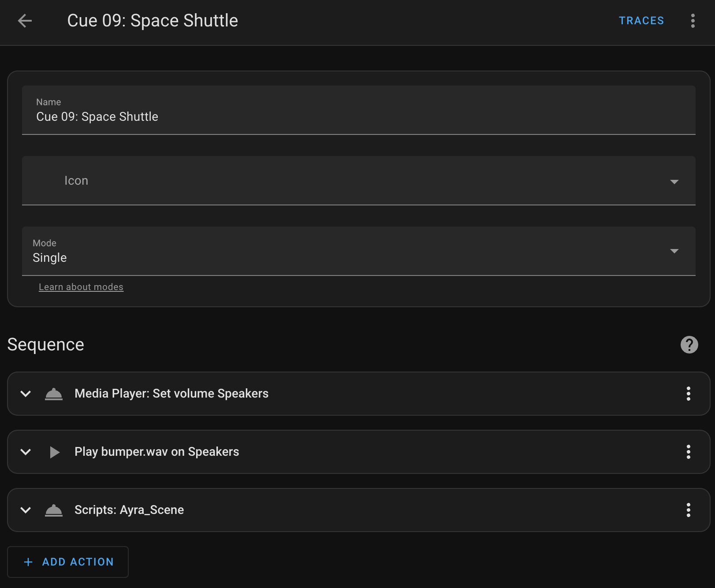Open the Icon picker dropdown

pos(359,181)
